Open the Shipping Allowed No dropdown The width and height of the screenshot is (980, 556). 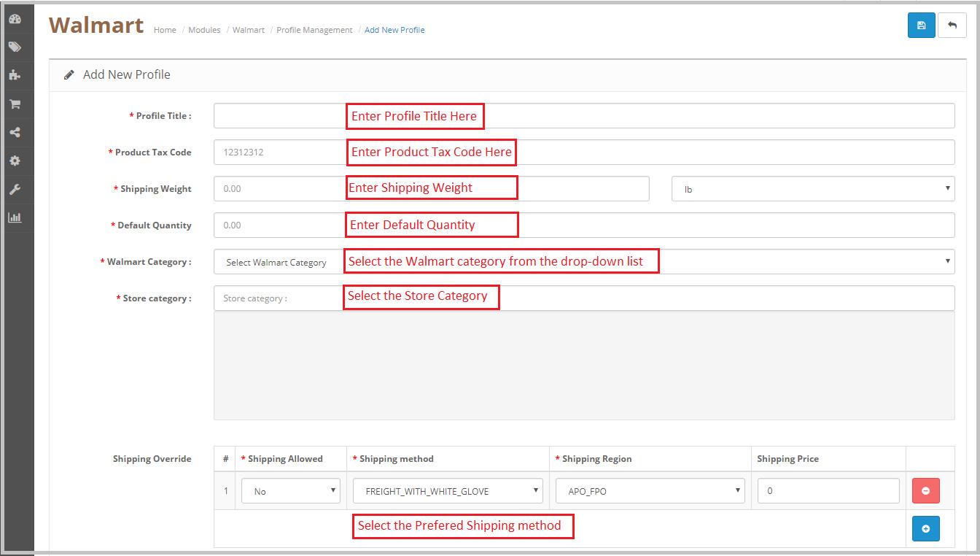pos(291,491)
